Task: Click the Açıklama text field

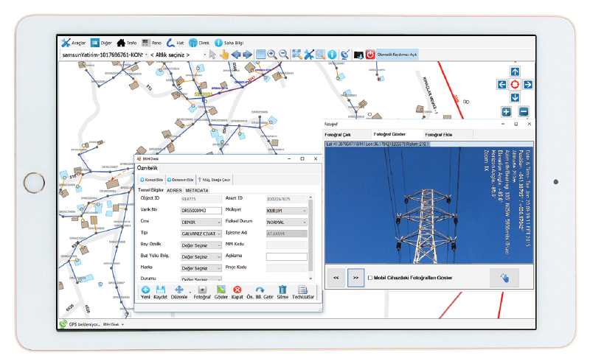Action: coord(287,257)
